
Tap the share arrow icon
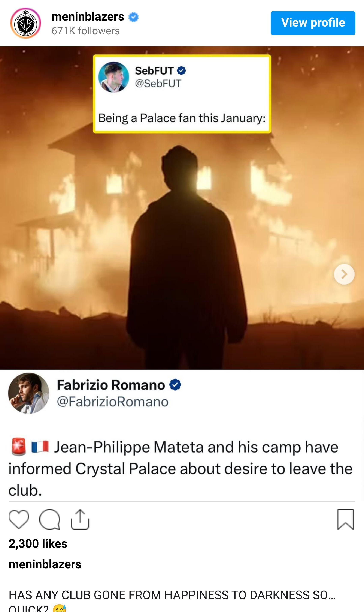pos(80,519)
